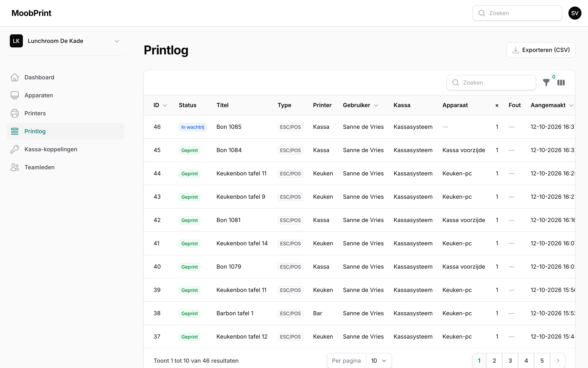This screenshot has height=368, width=588.
Task: Click title Keukenbon tafel 14
Action: [x=242, y=243]
